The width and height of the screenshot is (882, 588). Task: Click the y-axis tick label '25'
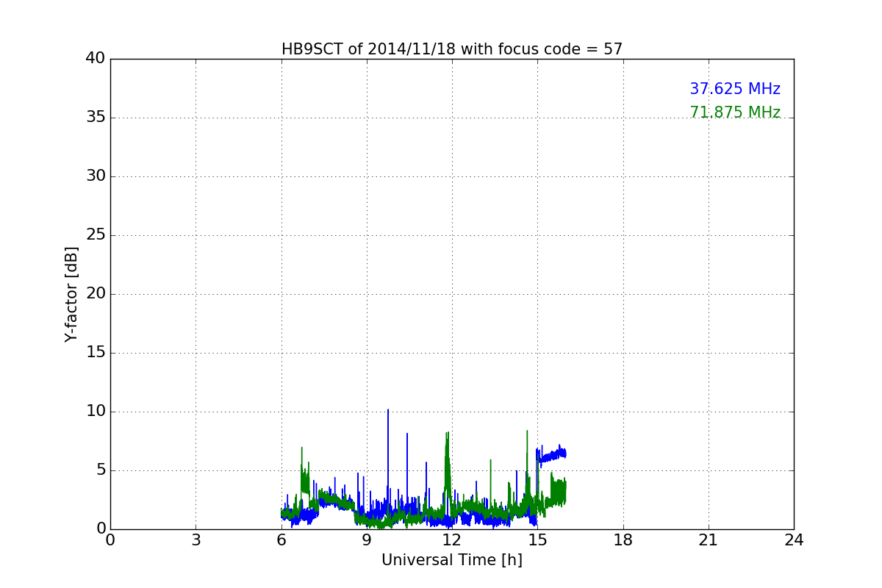click(x=96, y=235)
